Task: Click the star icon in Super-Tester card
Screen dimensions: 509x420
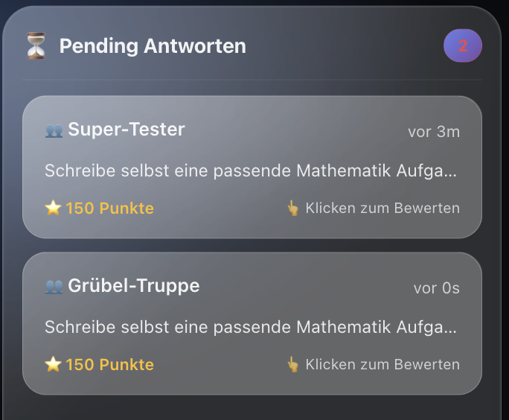Action: tap(53, 208)
